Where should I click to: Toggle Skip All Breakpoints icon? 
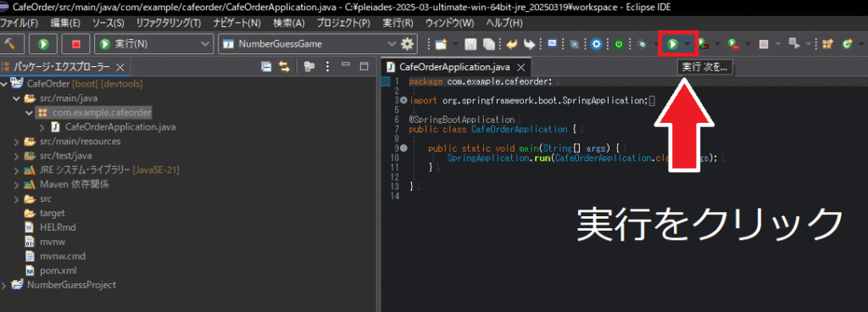(x=574, y=44)
